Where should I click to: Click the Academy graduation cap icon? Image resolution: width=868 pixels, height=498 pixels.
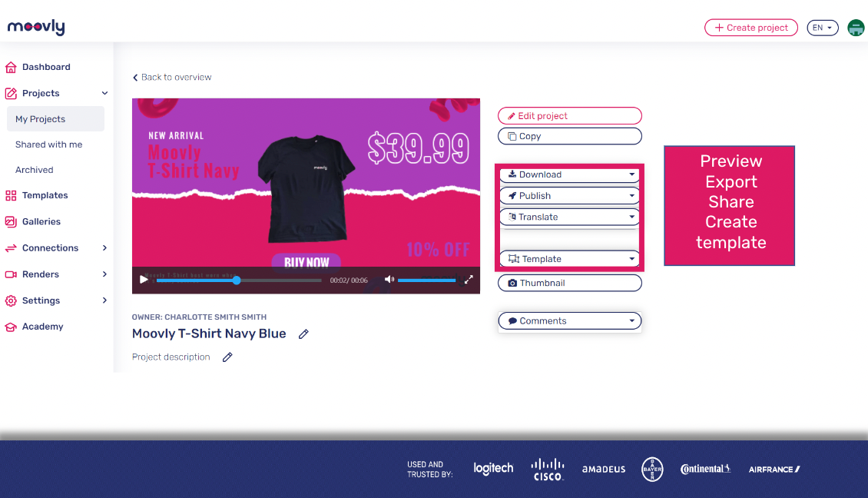pos(11,327)
